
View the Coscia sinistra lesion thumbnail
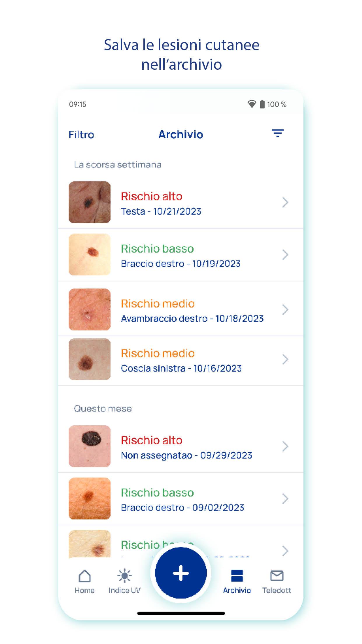[x=89, y=359]
